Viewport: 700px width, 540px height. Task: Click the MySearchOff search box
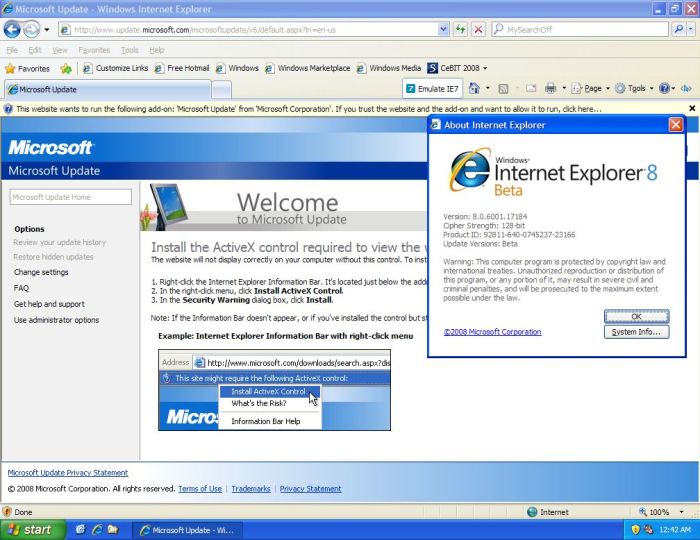pyautogui.click(x=580, y=29)
